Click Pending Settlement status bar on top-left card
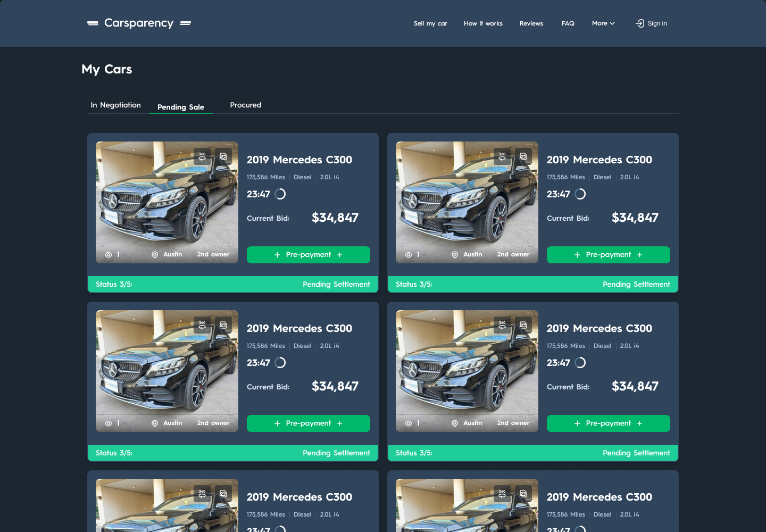This screenshot has width=766, height=532. [x=233, y=284]
